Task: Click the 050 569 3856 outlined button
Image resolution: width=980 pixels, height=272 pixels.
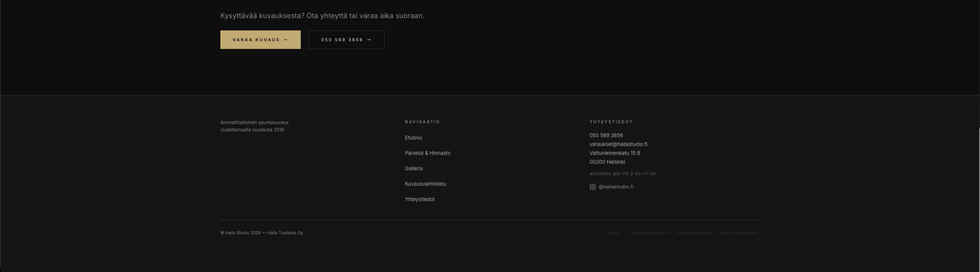Action: click(x=346, y=40)
